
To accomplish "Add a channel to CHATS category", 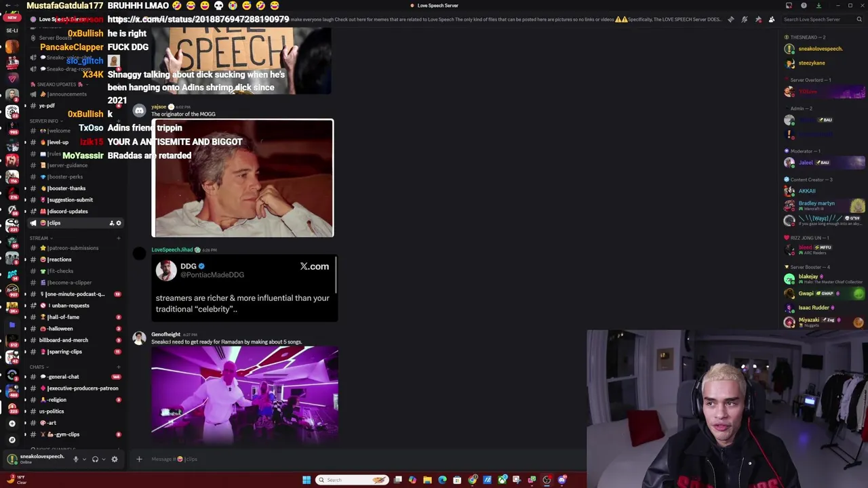I will click(118, 367).
